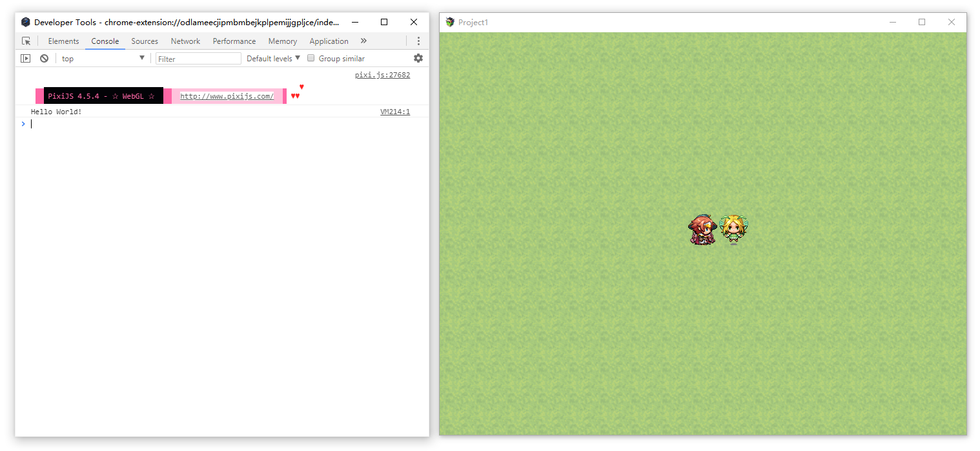This screenshot has width=980, height=451.
Task: Click the Project1 window title icon
Action: tap(450, 22)
